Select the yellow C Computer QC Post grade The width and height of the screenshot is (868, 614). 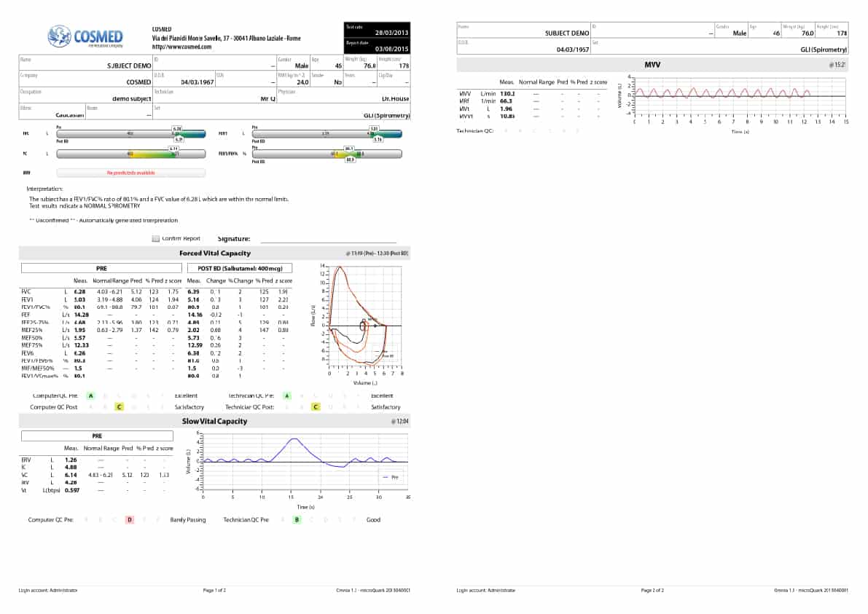click(120, 407)
